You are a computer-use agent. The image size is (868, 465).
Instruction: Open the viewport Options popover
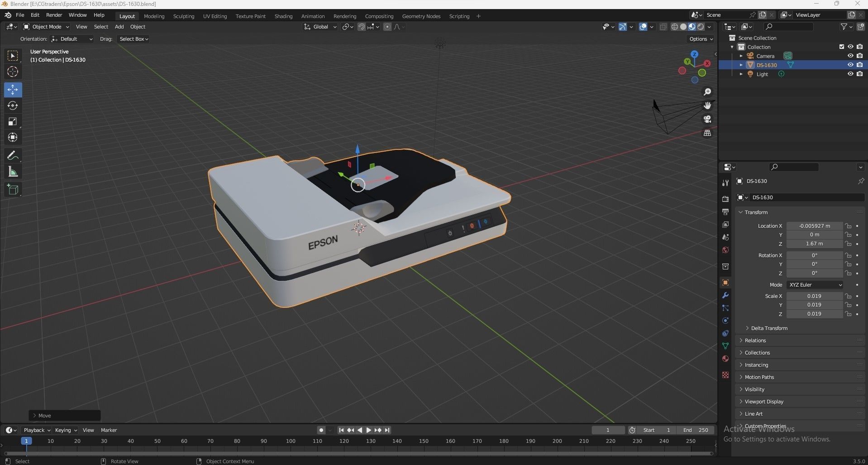click(x=701, y=39)
